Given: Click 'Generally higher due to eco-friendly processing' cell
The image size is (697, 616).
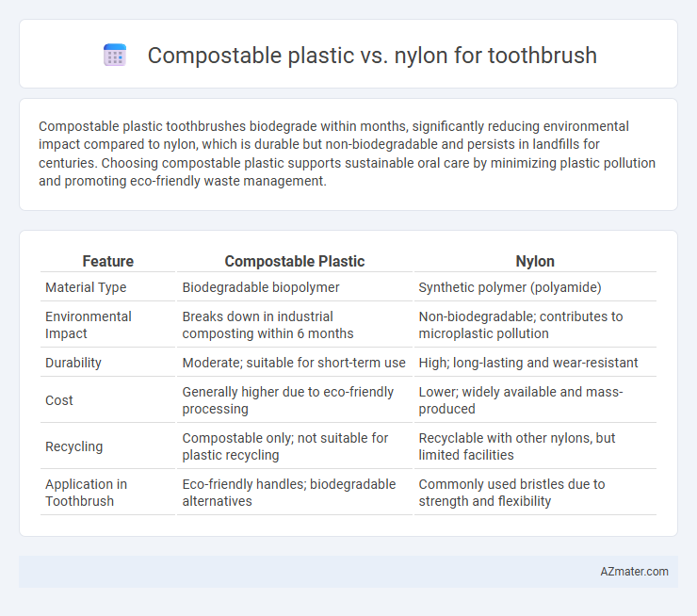Looking at the screenshot, I should [x=288, y=400].
